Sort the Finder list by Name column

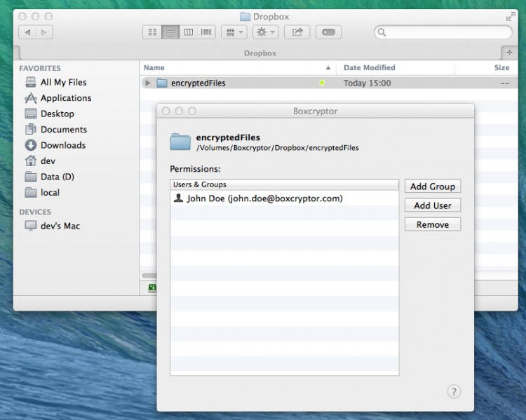238,67
